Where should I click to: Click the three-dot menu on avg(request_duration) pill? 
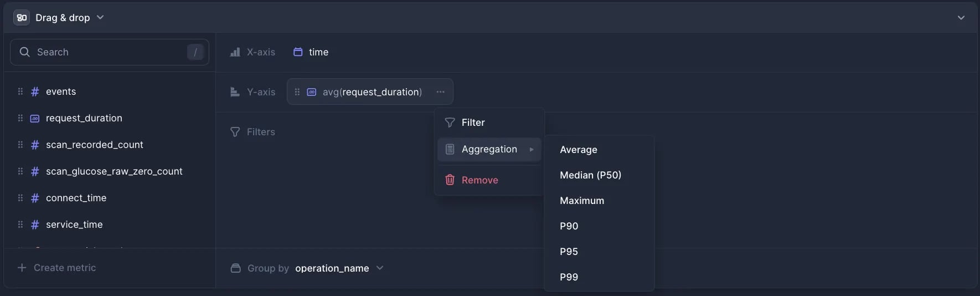440,92
